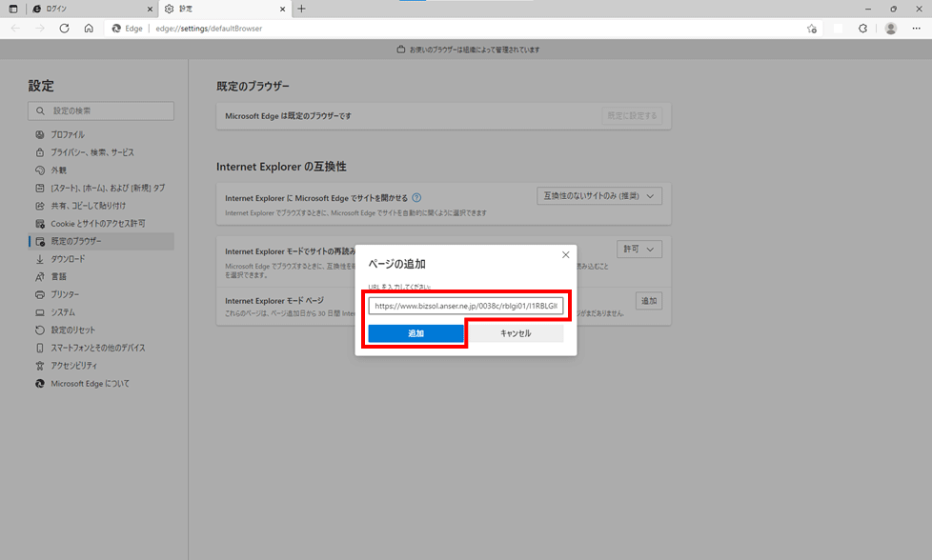
Task: Click the cookie permissions icon in sidebar
Action: tap(40, 224)
